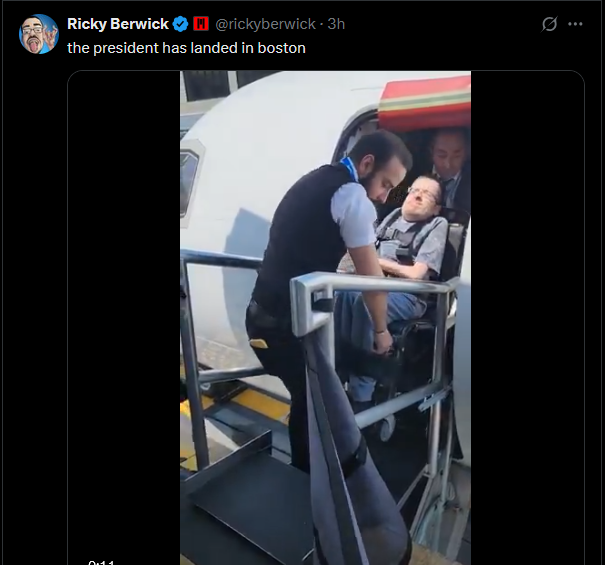
Task: Click the tweet text about Boston
Action: (186, 48)
